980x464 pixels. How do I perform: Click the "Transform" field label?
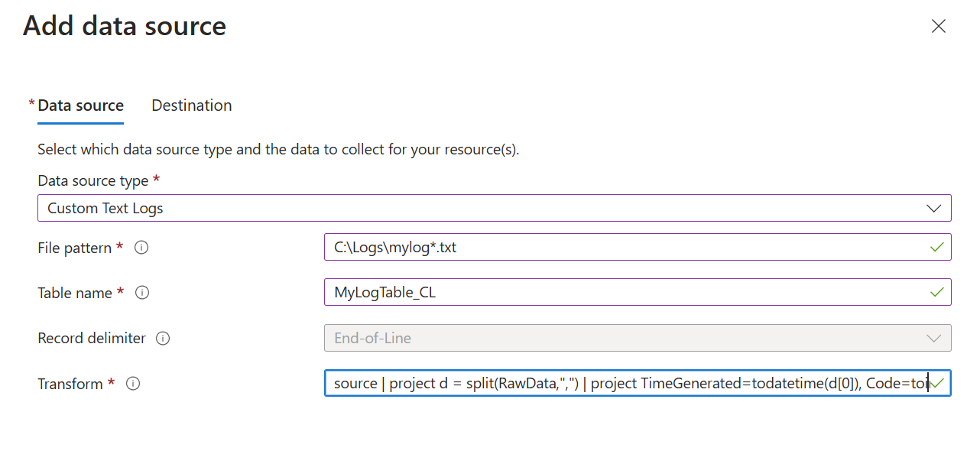coord(70,384)
